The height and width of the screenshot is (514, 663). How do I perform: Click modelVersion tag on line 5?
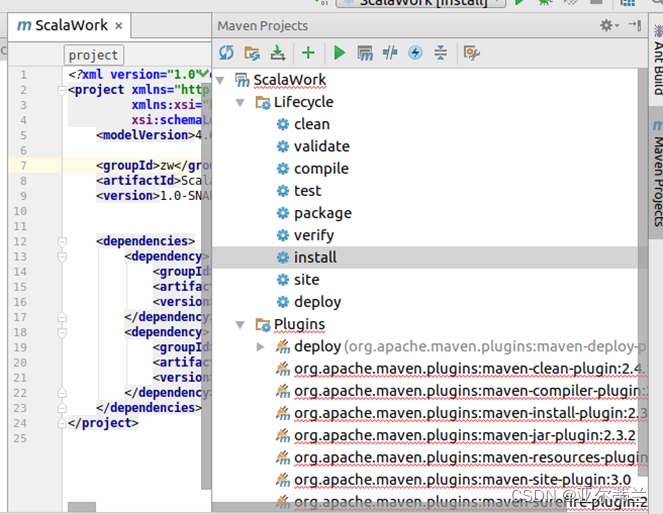145,135
